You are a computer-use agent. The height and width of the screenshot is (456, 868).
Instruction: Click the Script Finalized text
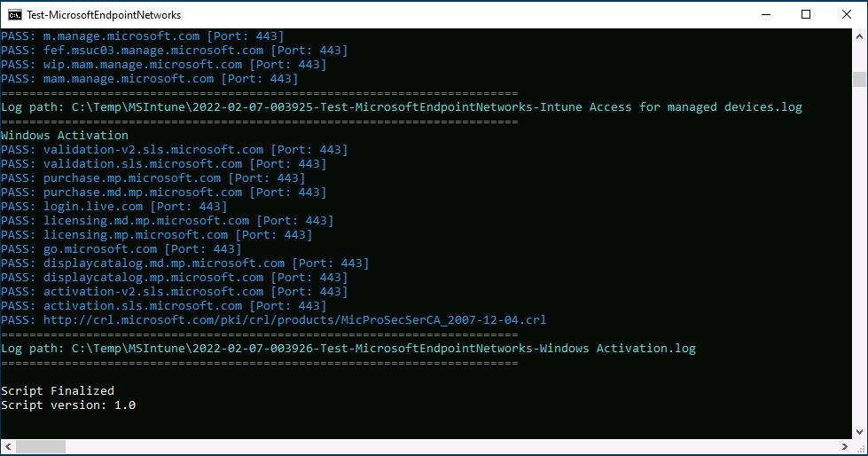(x=58, y=391)
